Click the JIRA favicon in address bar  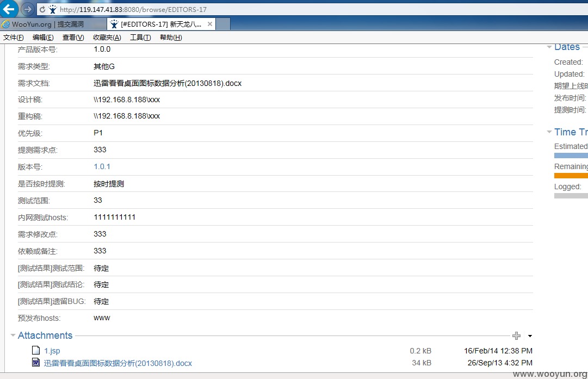coord(53,9)
